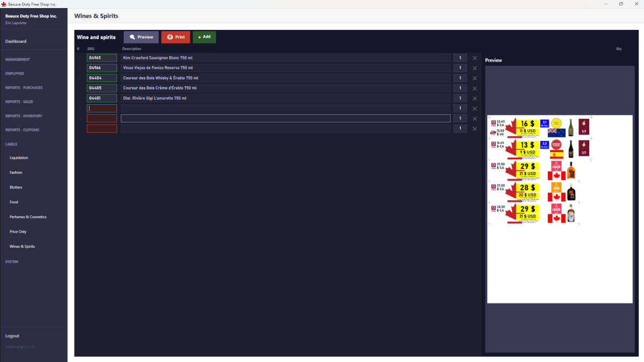Click the Vinas Viejas de Paniza description
This screenshot has height=362, width=644.
286,68
